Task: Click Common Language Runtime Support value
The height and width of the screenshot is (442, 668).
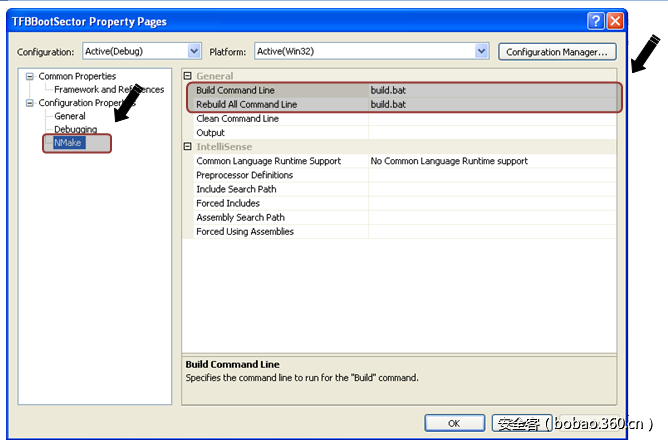Action: pos(490,161)
